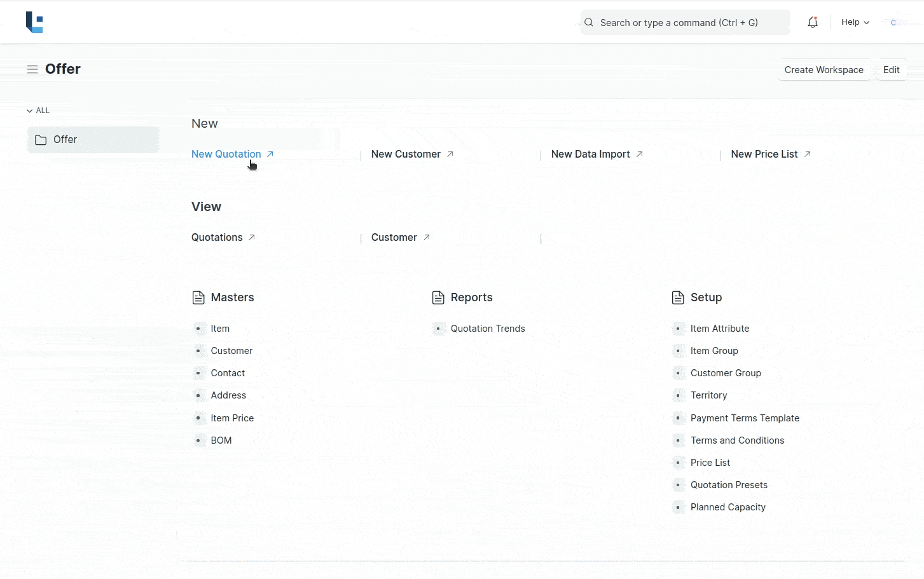The image size is (924, 579).
Task: Click the app logo in top-left corner
Action: [x=34, y=22]
